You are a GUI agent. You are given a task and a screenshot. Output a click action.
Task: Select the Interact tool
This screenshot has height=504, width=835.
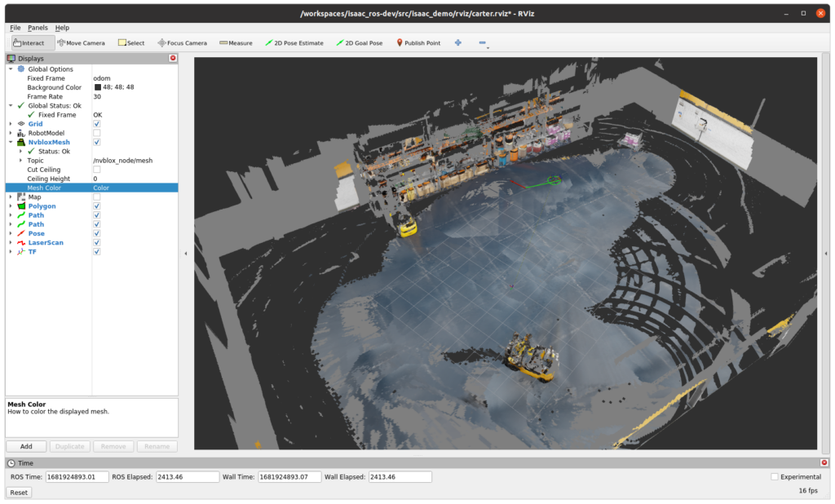pyautogui.click(x=33, y=42)
